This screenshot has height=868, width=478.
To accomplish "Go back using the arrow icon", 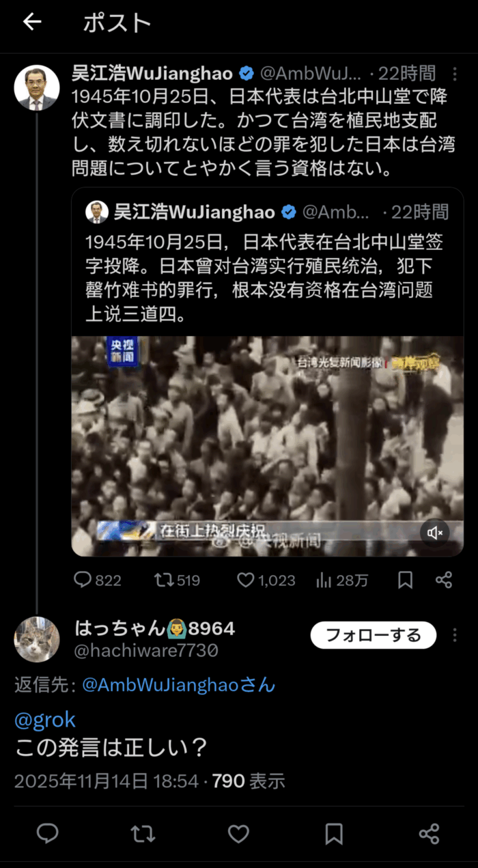I will click(x=32, y=23).
